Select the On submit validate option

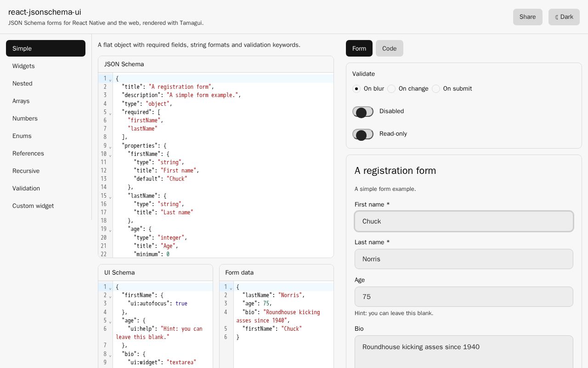(436, 89)
